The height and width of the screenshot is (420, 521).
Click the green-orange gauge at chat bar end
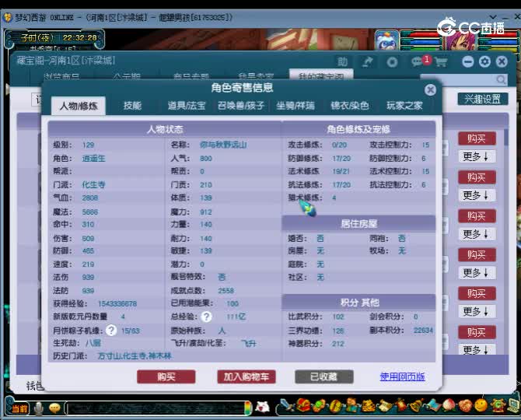[x=248, y=408]
